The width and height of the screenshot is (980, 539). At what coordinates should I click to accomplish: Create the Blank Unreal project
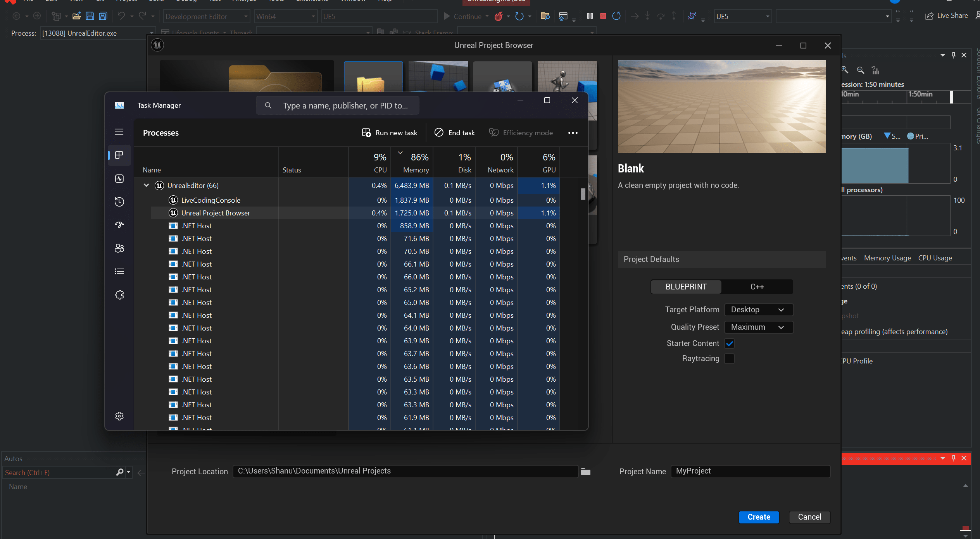tap(758, 517)
